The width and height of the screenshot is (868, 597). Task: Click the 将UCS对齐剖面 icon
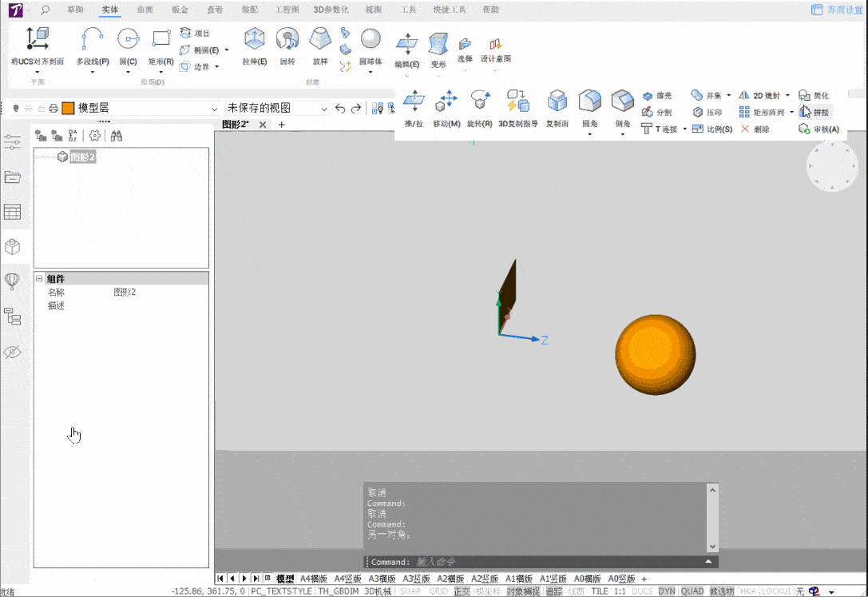(x=37, y=39)
